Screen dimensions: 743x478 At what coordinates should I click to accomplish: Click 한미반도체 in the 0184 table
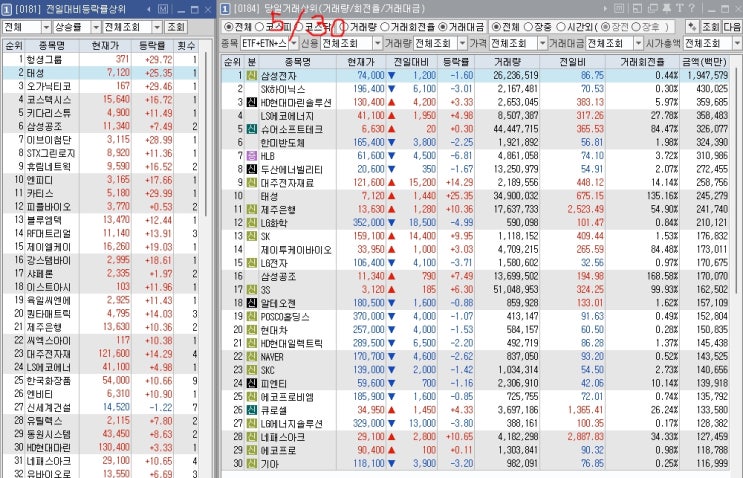(x=282, y=143)
